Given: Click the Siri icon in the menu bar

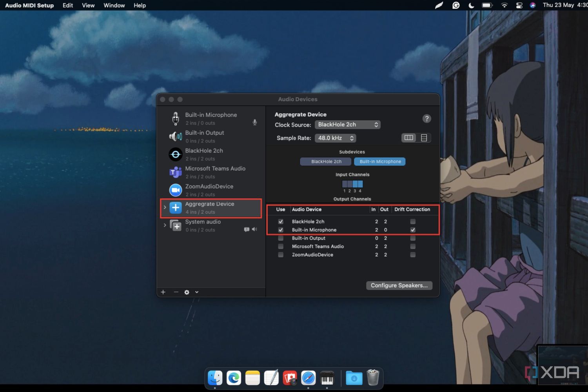Looking at the screenshot, I should click(x=533, y=5).
